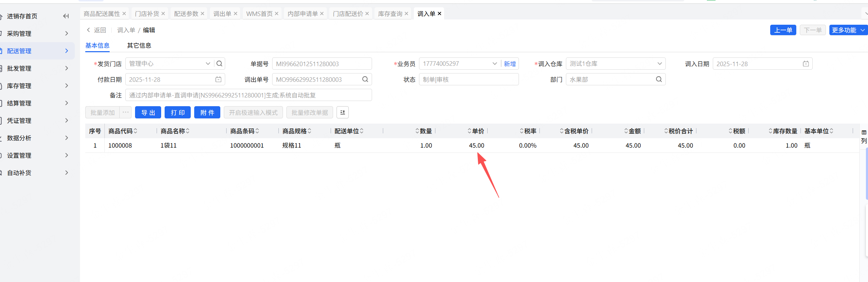
Task: Sort by 含税单价 column arrows
Action: (x=562, y=131)
